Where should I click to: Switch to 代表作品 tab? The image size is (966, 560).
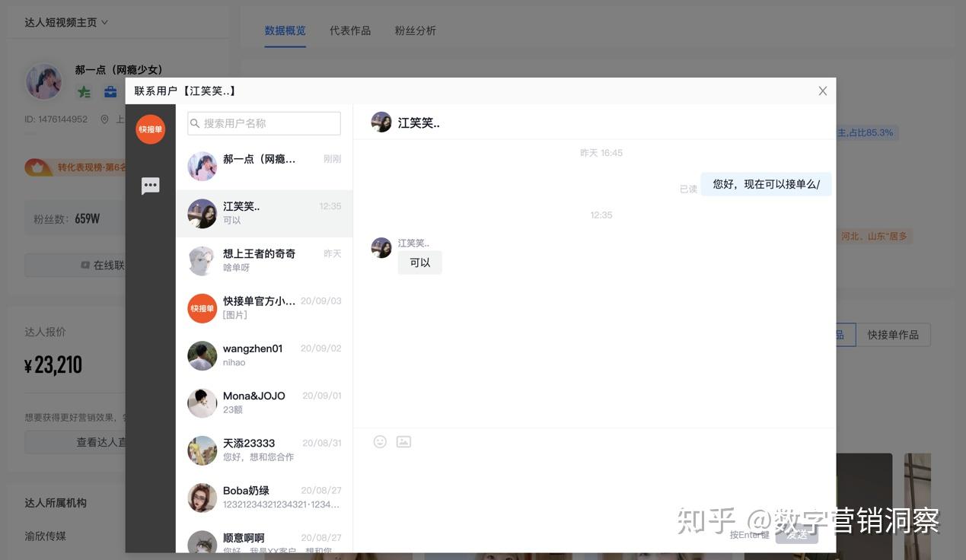click(x=350, y=30)
